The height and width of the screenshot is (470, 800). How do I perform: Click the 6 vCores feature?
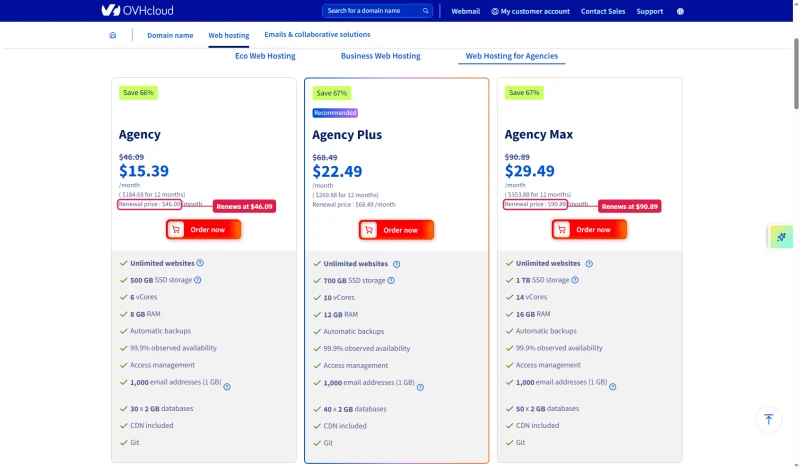[x=143, y=296]
